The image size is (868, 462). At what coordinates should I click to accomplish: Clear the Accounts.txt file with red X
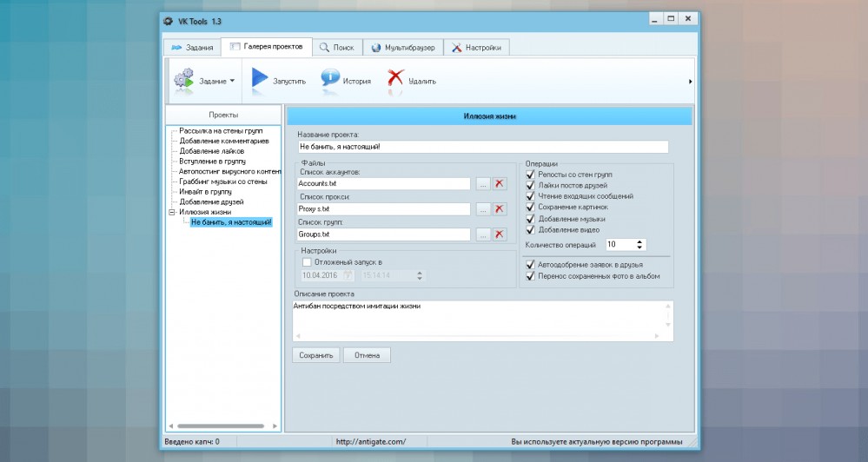pos(500,184)
